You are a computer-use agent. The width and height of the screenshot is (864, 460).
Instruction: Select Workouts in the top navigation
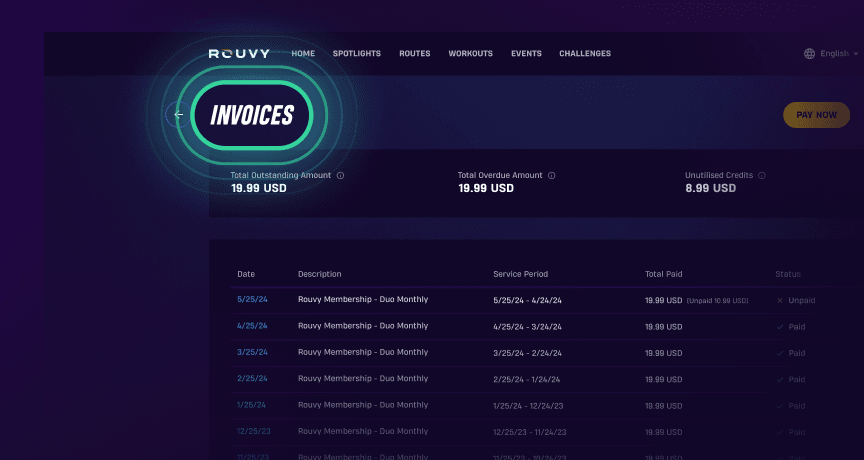pos(470,54)
